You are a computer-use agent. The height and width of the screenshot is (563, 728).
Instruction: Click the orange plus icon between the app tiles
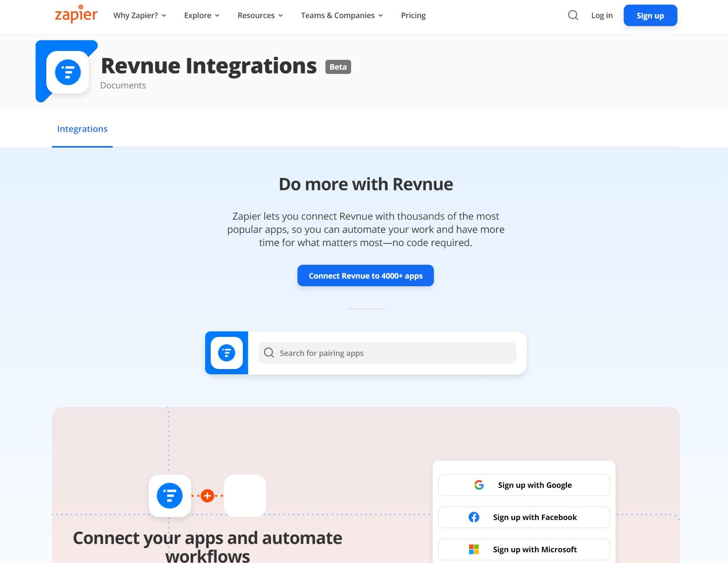pos(207,495)
